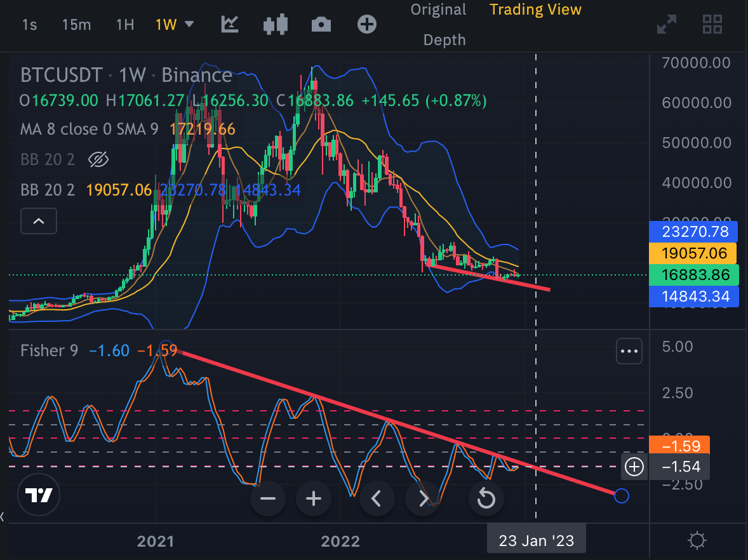This screenshot has width=748, height=560.
Task: Select the 15m timeframe
Action: click(x=76, y=24)
